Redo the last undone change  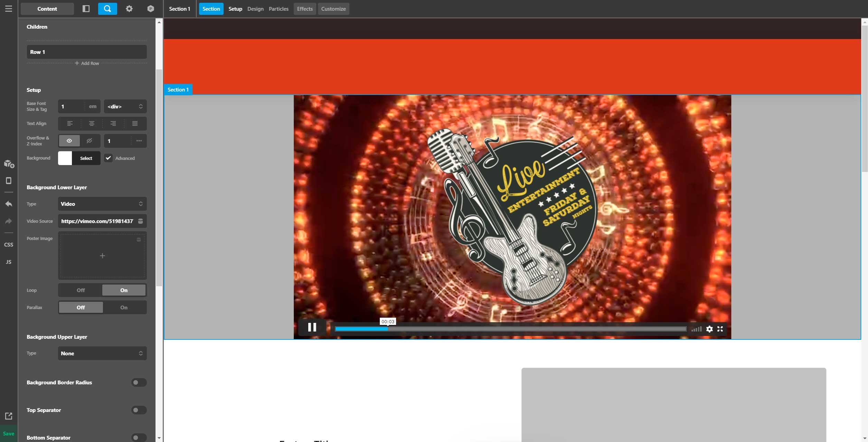(x=9, y=221)
